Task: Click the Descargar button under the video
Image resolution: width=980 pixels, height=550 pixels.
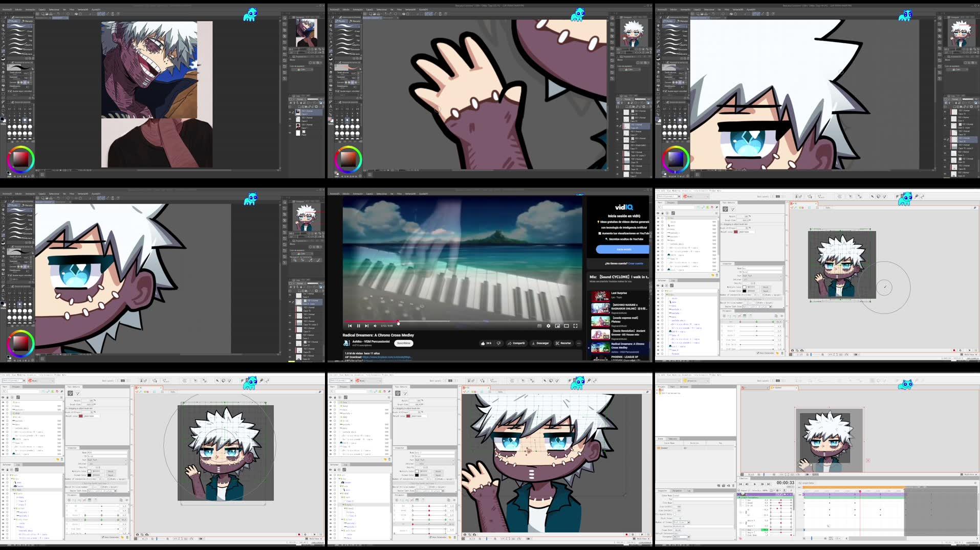Action: (x=540, y=343)
